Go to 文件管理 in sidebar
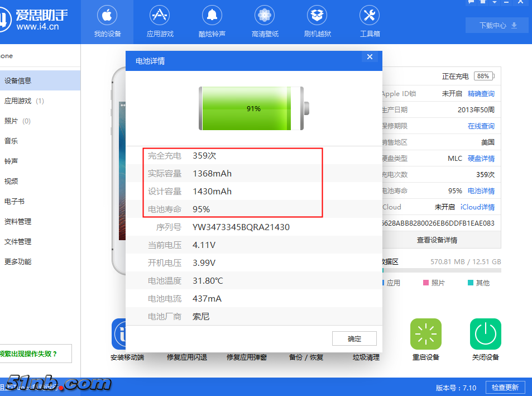The image size is (532, 396). coord(18,241)
